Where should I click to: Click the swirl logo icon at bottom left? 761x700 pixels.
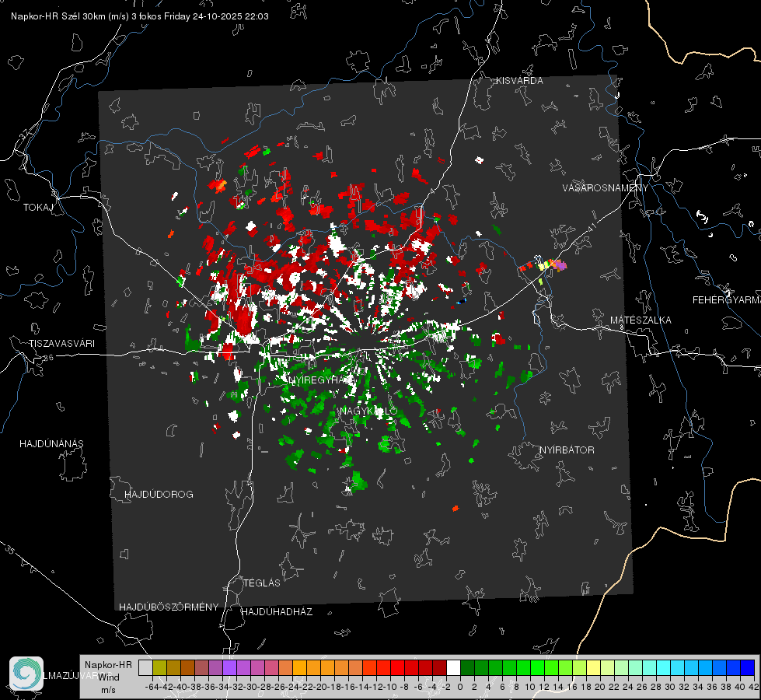(x=26, y=674)
